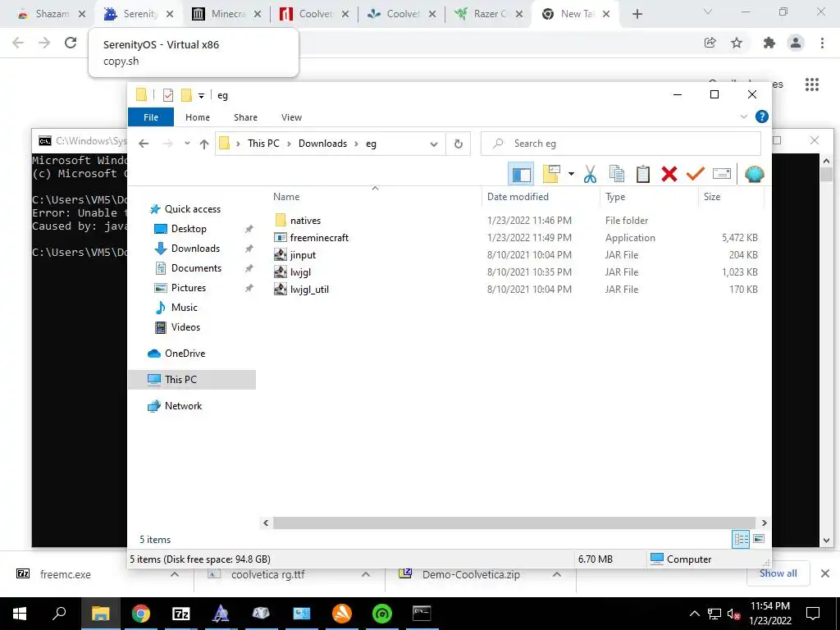Click the Properties checkmark in the title bar
This screenshot has height=630, width=840.
click(167, 95)
